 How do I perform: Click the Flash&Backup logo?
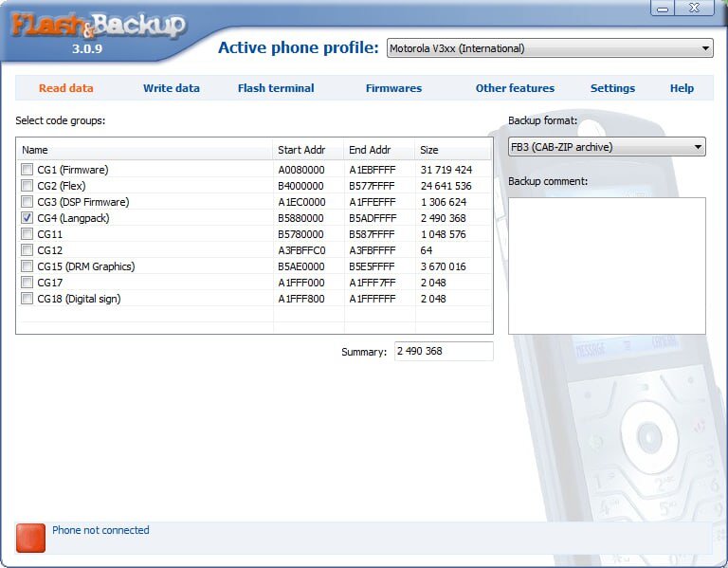pos(98,26)
